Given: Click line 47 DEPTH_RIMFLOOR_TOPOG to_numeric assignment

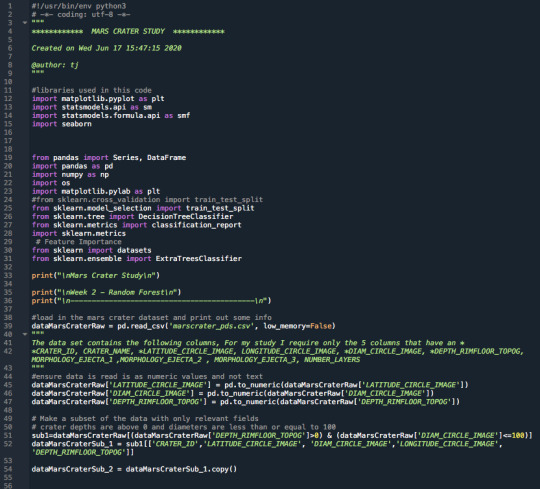Looking at the screenshot, I should click(246, 402).
